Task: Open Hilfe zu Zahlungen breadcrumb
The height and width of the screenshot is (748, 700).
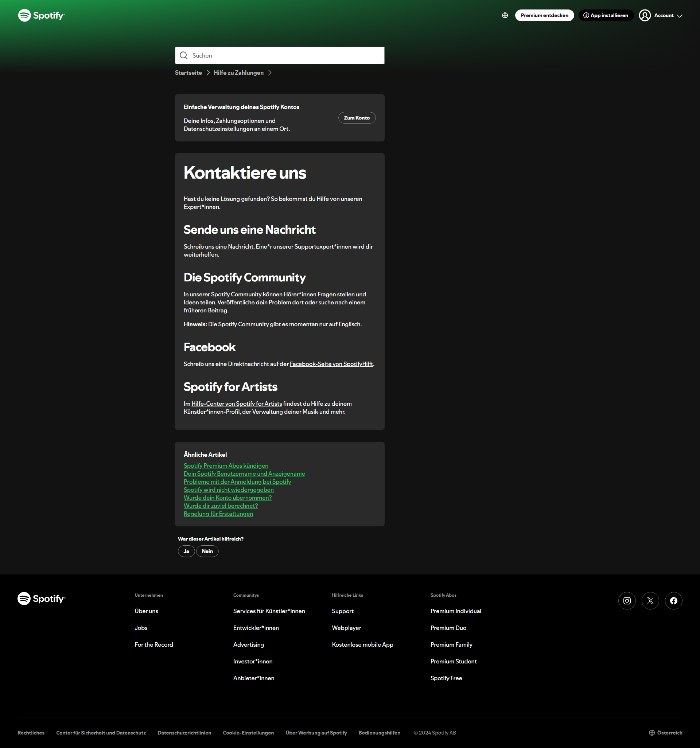Action: [x=238, y=73]
